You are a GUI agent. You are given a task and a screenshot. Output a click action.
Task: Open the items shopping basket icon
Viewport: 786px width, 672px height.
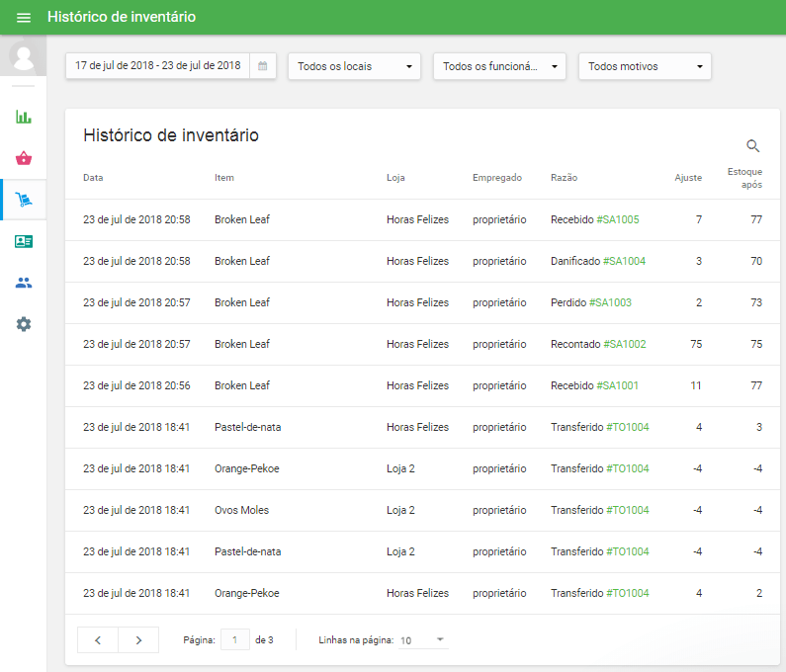click(x=24, y=158)
